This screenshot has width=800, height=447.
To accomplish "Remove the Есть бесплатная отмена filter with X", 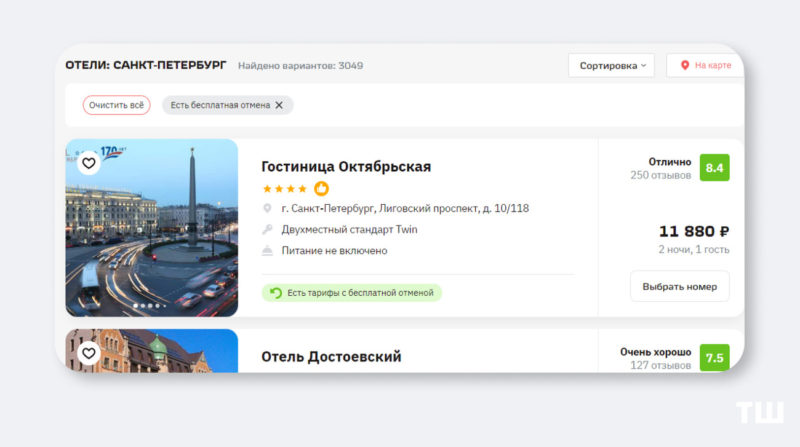I will pyautogui.click(x=279, y=105).
